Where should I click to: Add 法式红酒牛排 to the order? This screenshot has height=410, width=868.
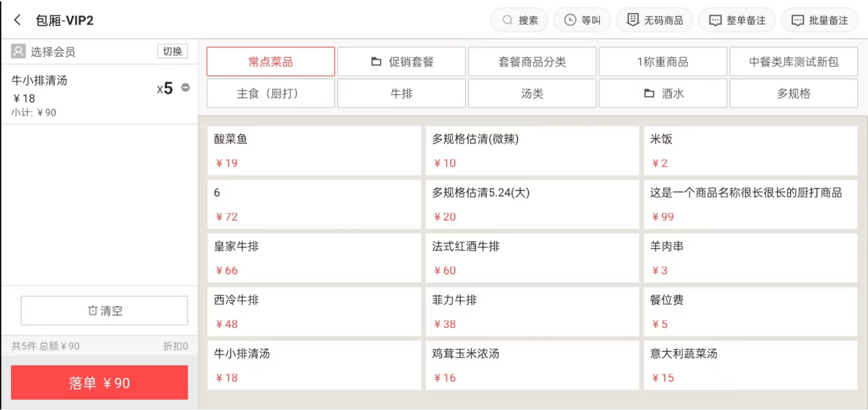(532, 258)
